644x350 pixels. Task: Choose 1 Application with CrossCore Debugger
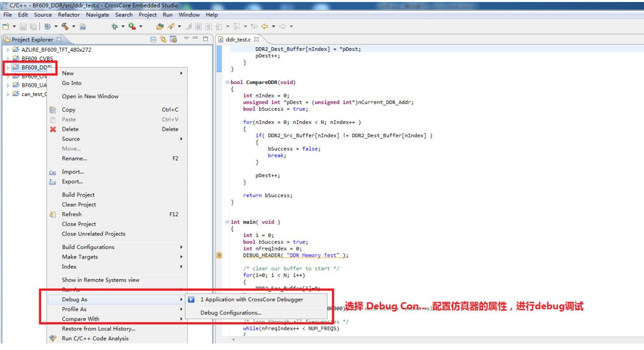point(257,299)
